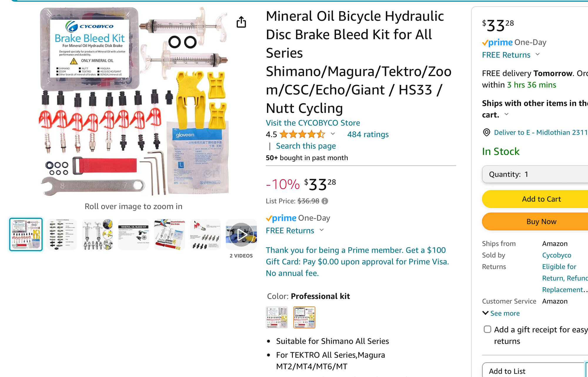Click the Buy Now button

pyautogui.click(x=541, y=222)
